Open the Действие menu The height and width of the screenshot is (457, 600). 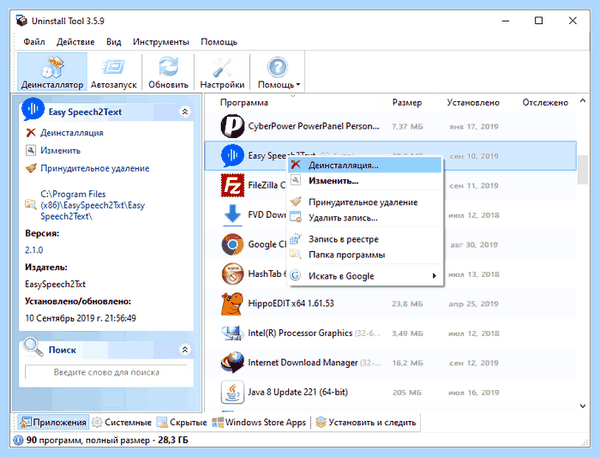[x=75, y=42]
